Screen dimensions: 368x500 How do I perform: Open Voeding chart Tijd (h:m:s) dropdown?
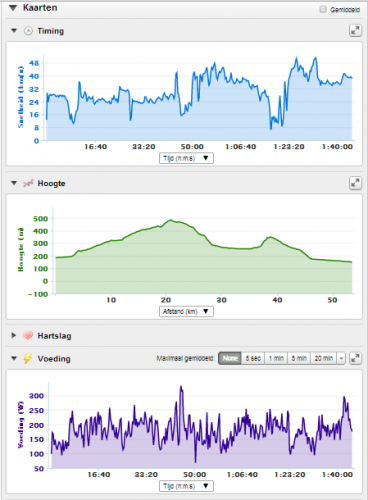click(x=186, y=486)
